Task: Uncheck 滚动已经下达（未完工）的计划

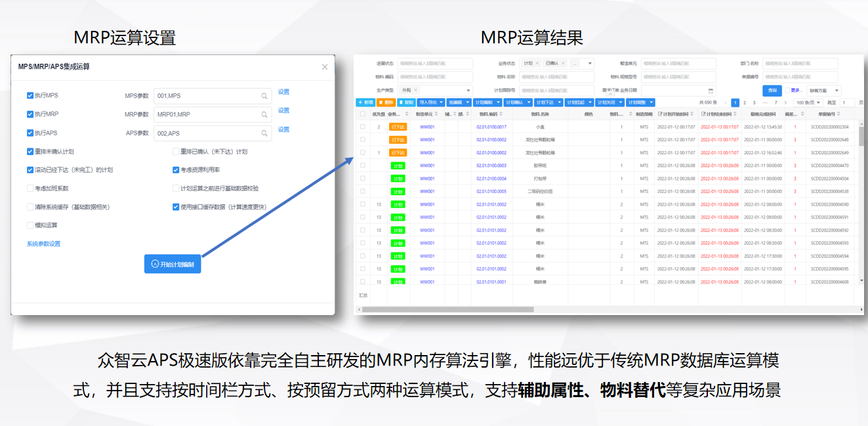Action: click(30, 169)
